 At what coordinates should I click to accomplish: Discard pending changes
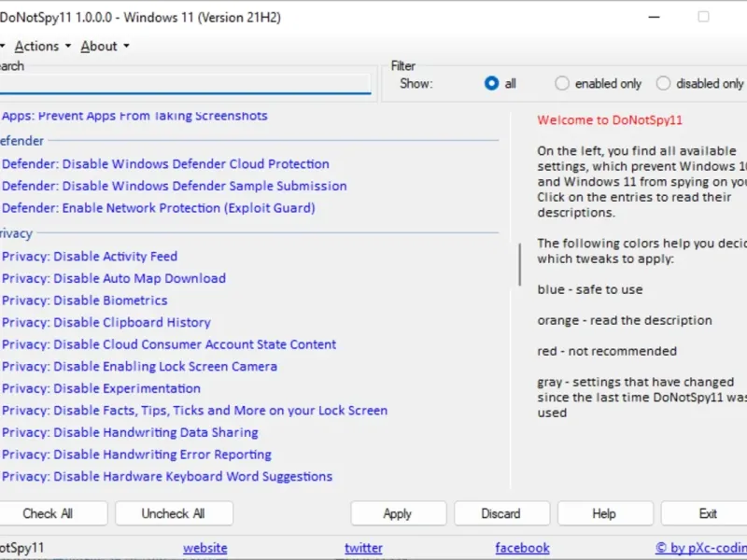[x=500, y=513]
